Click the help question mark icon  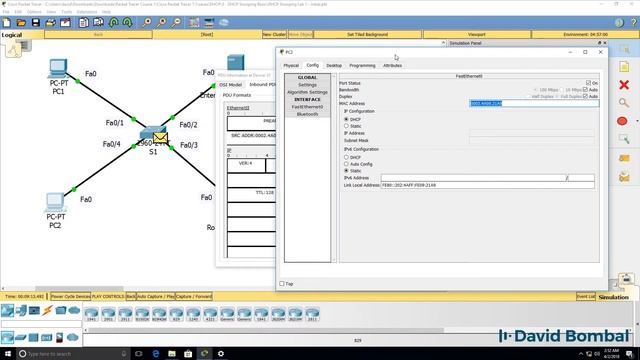[634, 22]
